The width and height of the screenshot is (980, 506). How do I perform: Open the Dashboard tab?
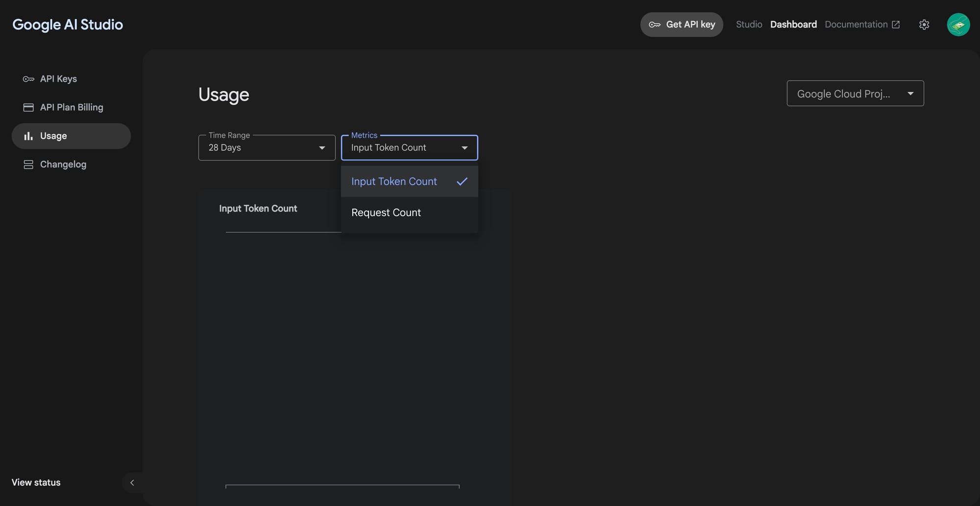793,24
